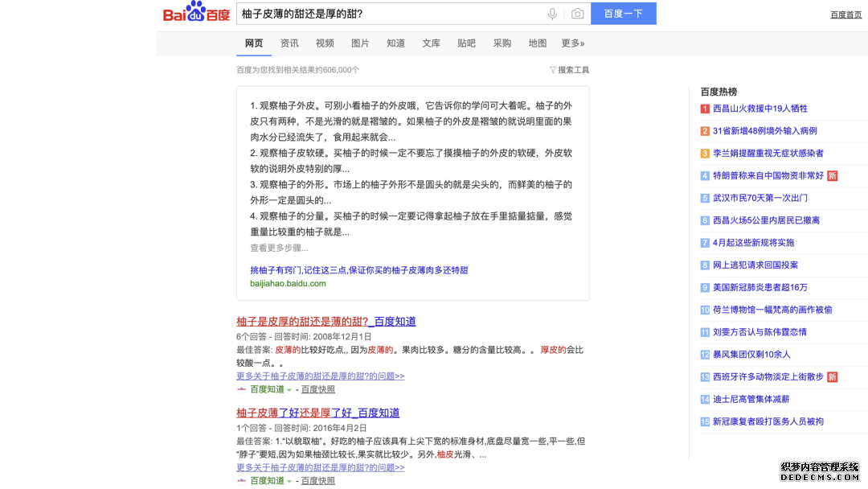This screenshot has height=489, width=868.
Task: Expand 查看更多步骤 in the featured answer
Action: 279,249
